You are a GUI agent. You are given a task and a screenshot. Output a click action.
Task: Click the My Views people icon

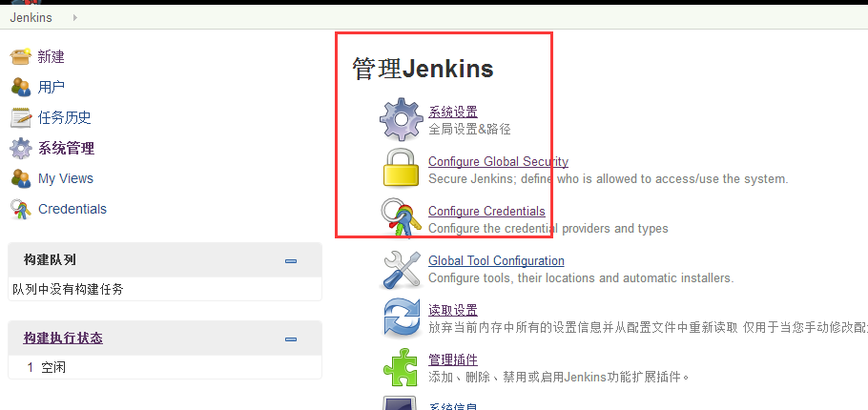click(20, 178)
